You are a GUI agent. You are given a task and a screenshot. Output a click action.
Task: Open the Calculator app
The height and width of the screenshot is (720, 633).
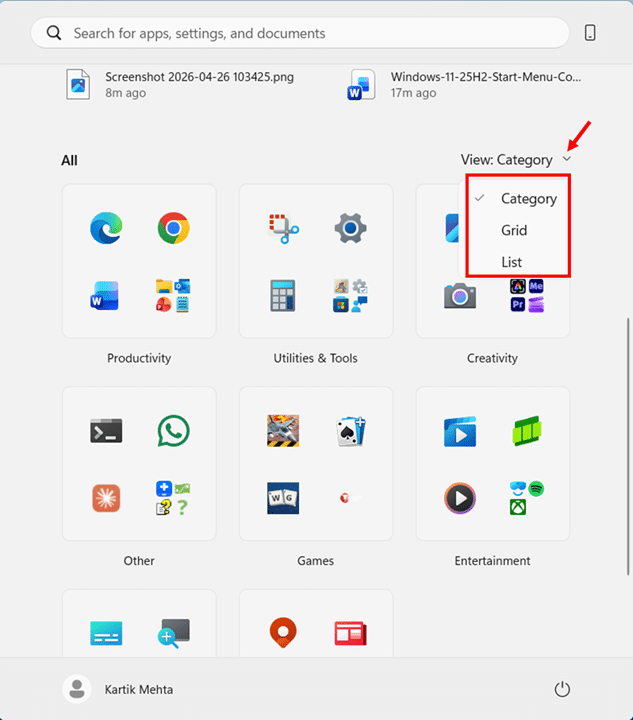[283, 295]
